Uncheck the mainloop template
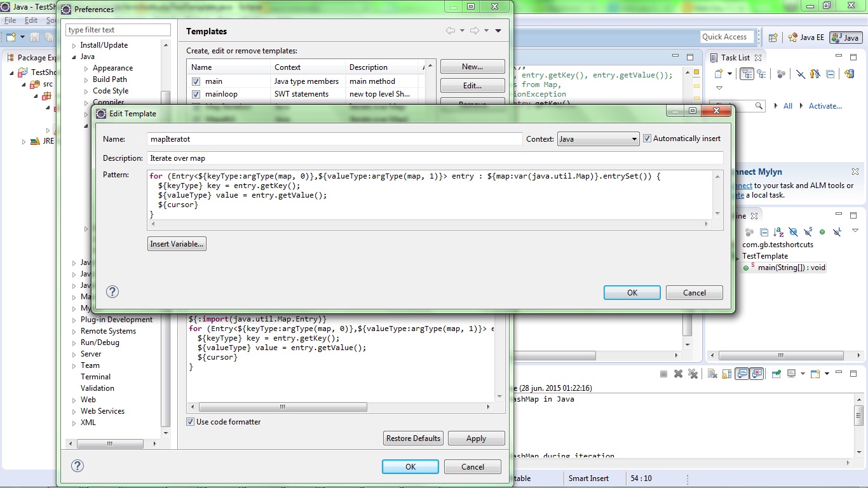The image size is (868, 488). click(195, 94)
